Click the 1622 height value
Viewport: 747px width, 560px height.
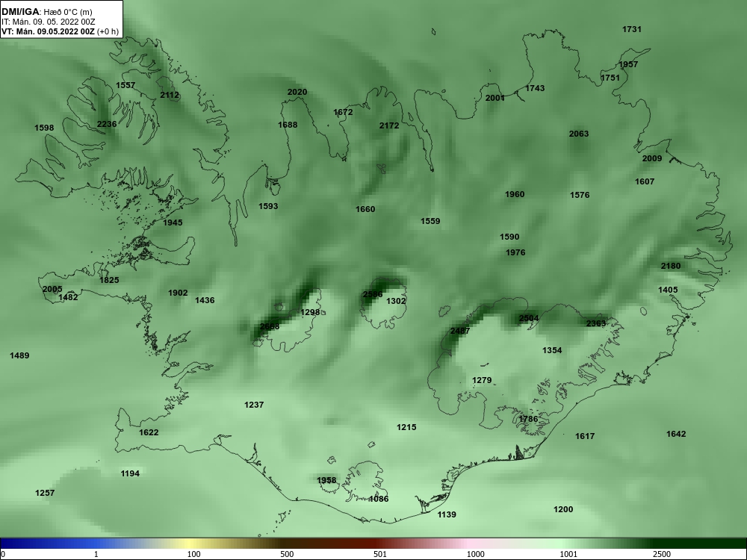pos(149,432)
